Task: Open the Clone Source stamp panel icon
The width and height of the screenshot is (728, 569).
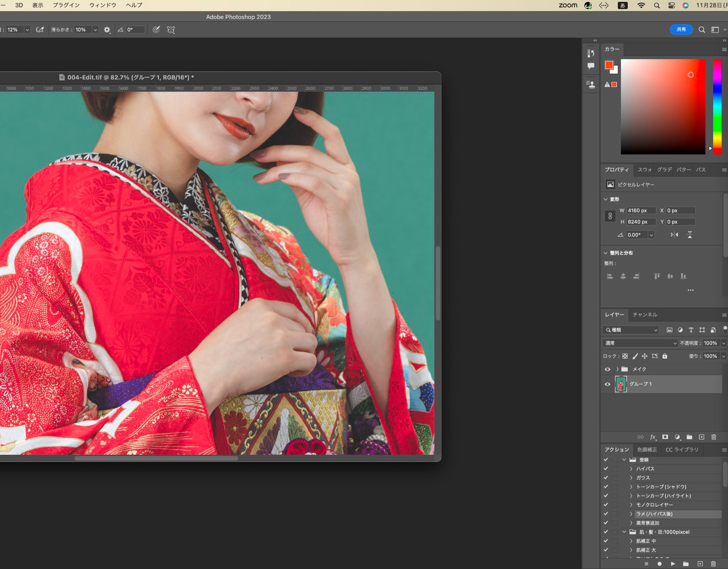Action: (591, 84)
